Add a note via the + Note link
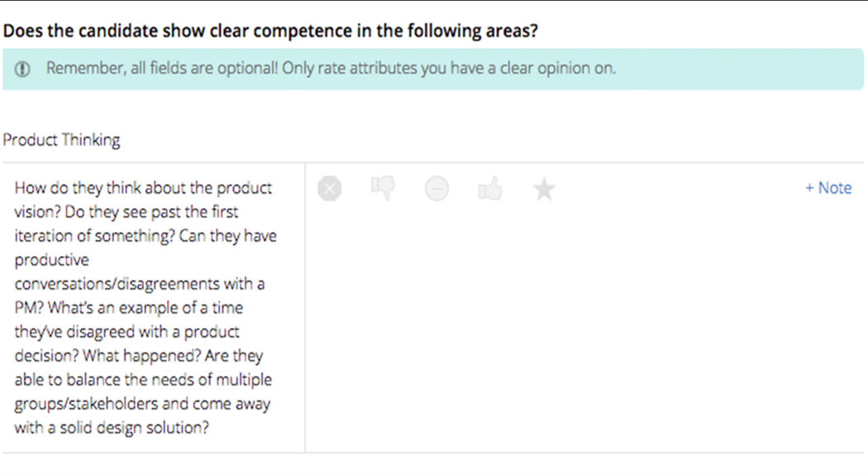Image resolution: width=868 pixels, height=474 pixels. coord(828,188)
